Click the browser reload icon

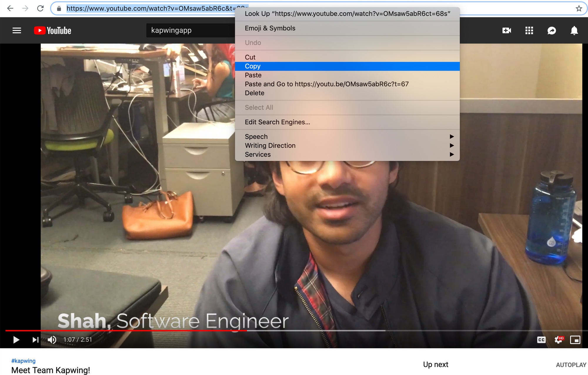click(x=40, y=9)
